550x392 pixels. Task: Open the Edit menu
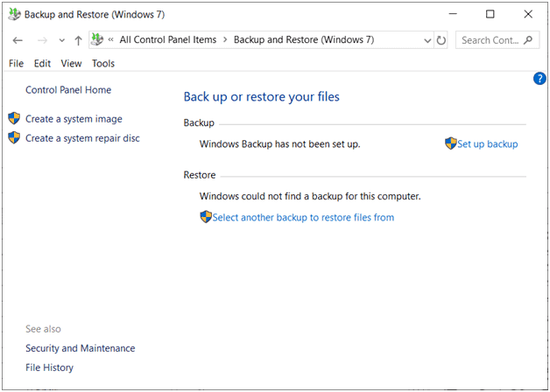[x=42, y=63]
